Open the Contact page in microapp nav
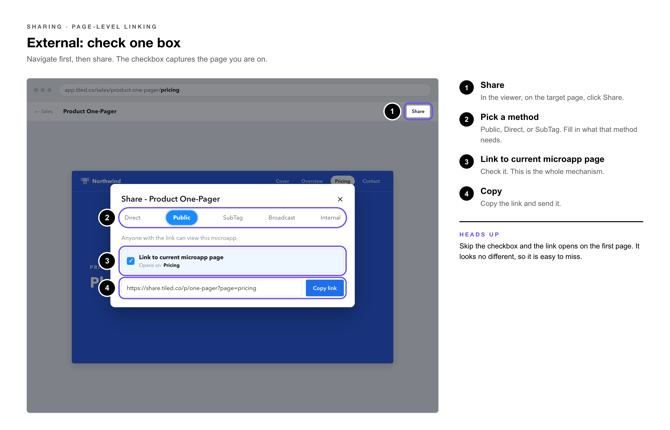The height and width of the screenshot is (430, 670). [371, 181]
